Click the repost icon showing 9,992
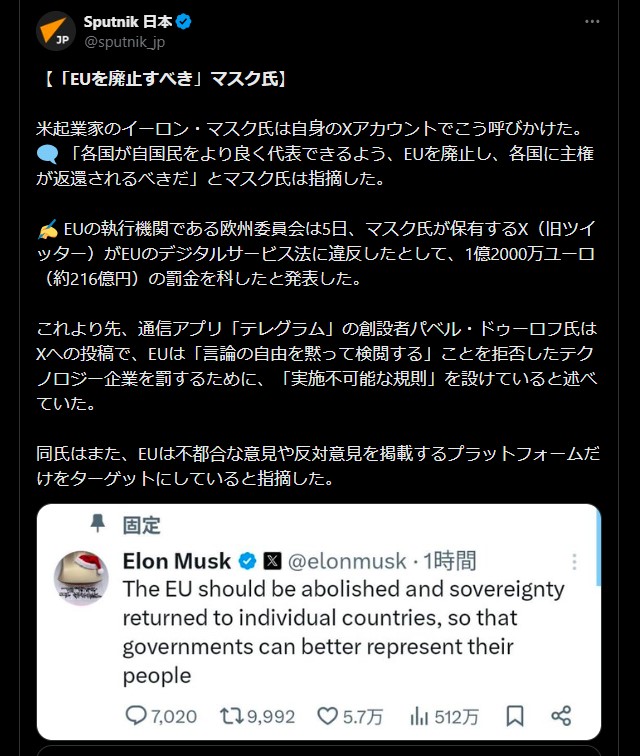The height and width of the screenshot is (756, 640). coord(233,715)
